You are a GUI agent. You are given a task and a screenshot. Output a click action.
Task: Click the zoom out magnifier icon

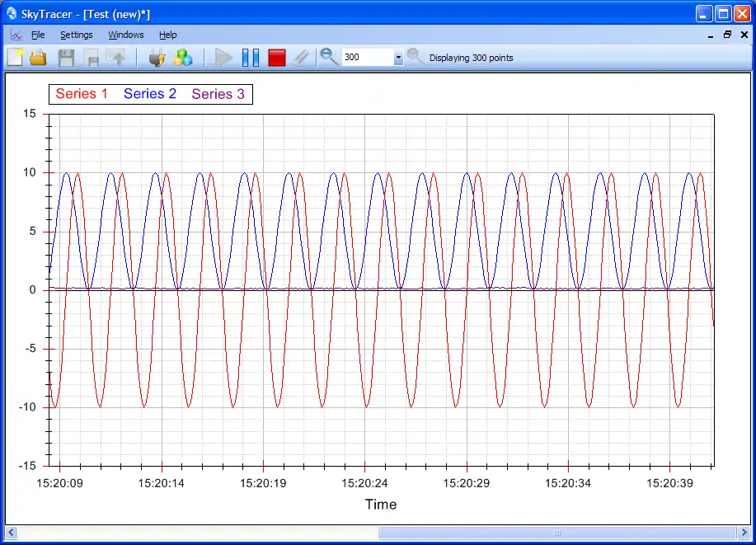pyautogui.click(x=329, y=57)
